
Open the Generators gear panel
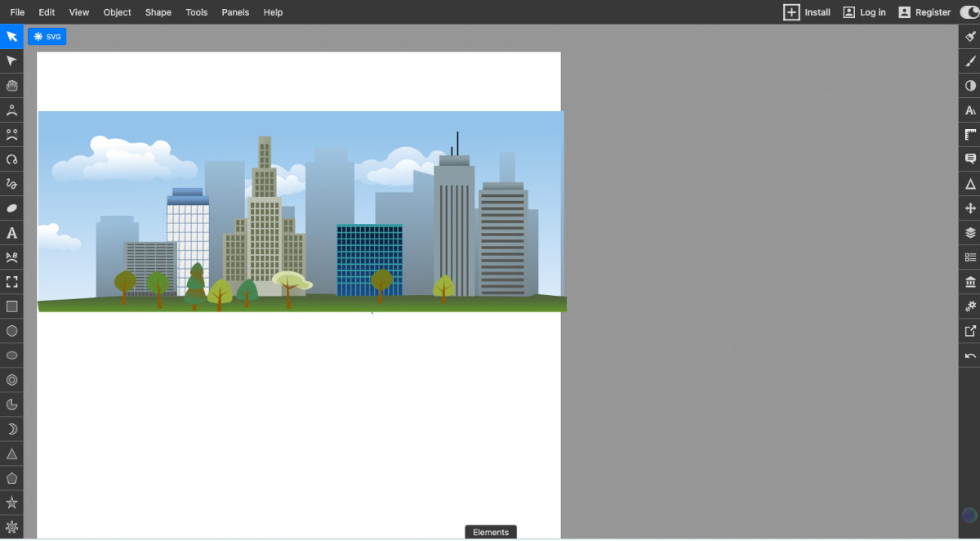click(x=969, y=306)
